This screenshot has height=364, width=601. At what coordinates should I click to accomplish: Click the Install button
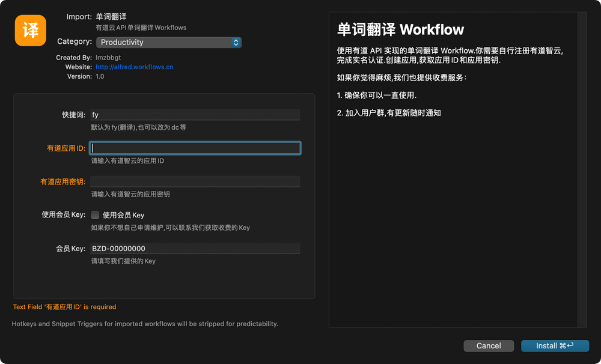click(x=554, y=345)
